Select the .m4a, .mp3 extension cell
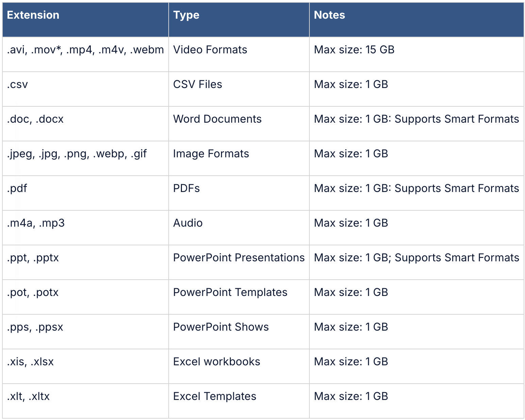The width and height of the screenshot is (525, 420). [36, 223]
